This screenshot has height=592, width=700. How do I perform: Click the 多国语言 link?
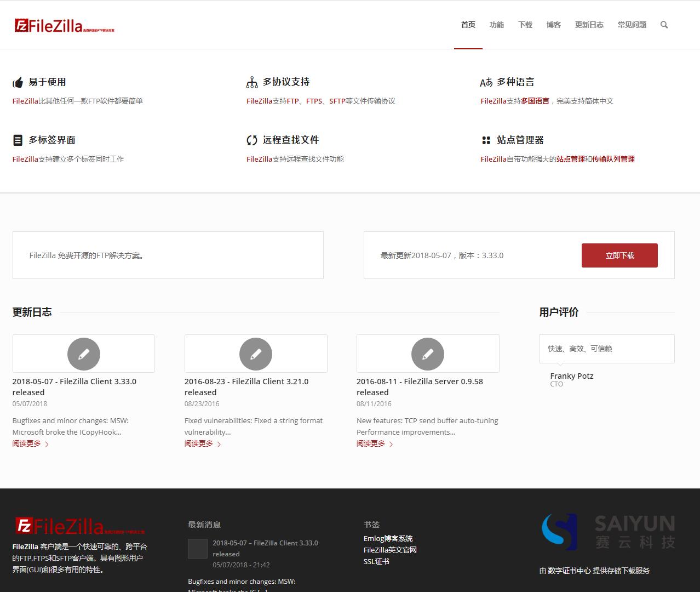click(535, 101)
